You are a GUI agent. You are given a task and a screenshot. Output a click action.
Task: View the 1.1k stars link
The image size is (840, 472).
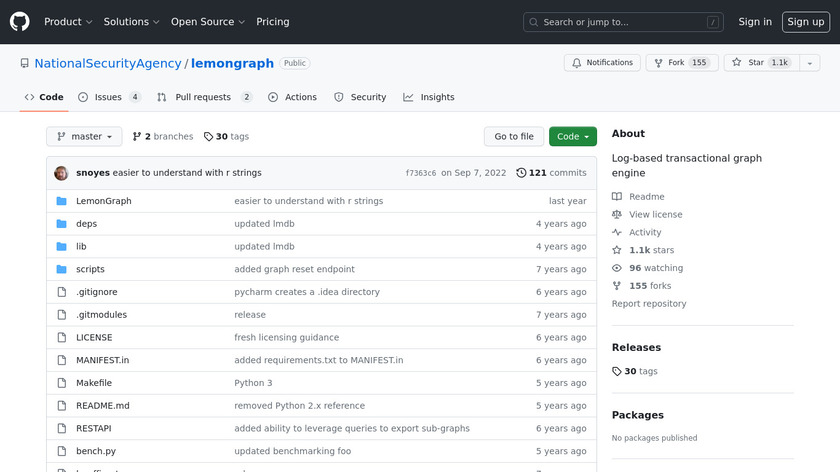pos(643,250)
